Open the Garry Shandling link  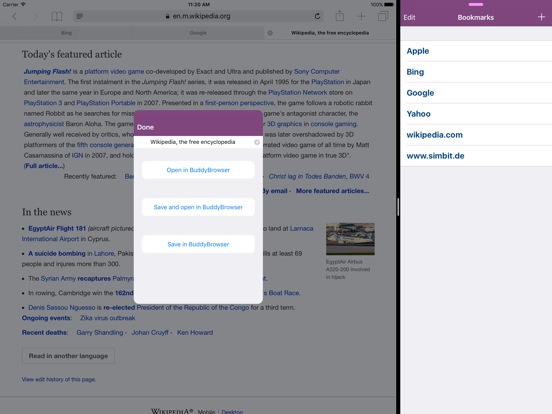click(x=100, y=332)
